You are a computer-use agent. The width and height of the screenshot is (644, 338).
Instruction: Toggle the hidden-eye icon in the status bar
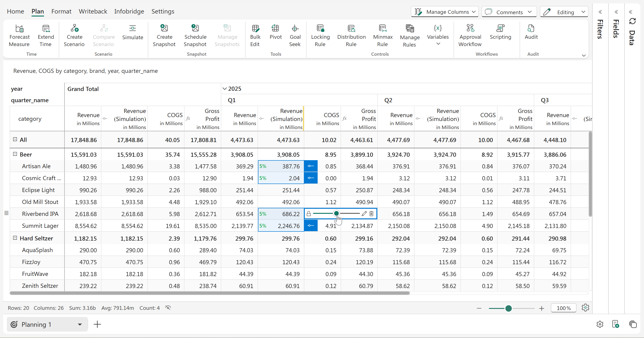[x=168, y=308]
